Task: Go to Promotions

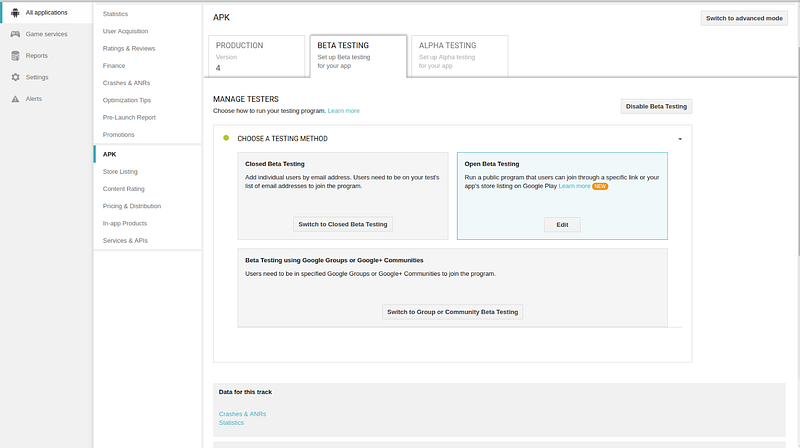Action: coord(118,135)
